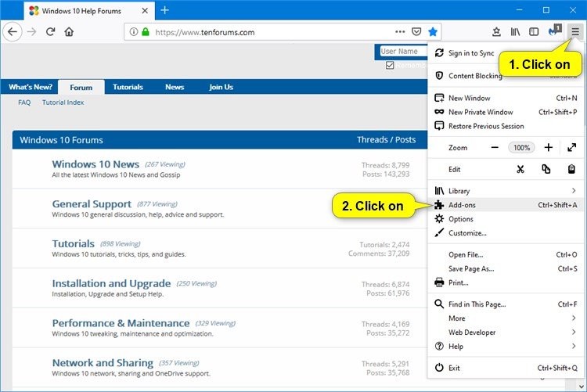Open the News nav tab

175,87
